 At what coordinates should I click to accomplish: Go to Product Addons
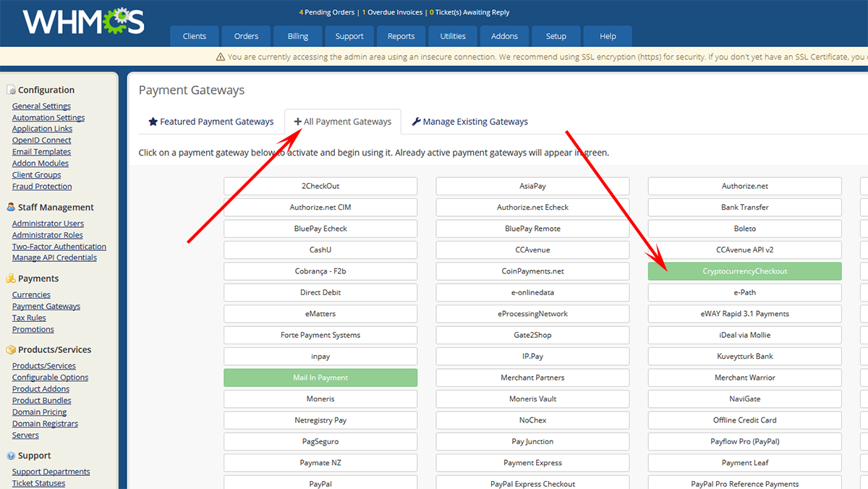tap(41, 389)
